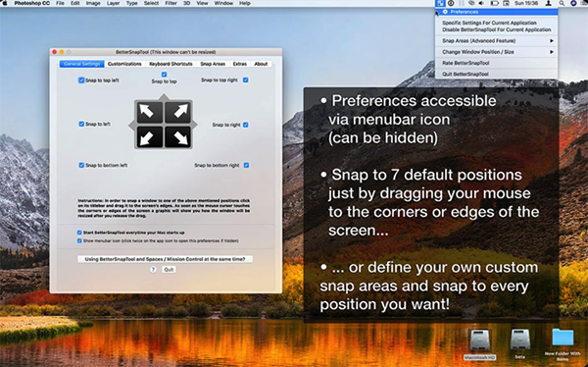The image size is (588, 367).
Task: Toggle Snap to bottom right checkbox
Action: 246,165
